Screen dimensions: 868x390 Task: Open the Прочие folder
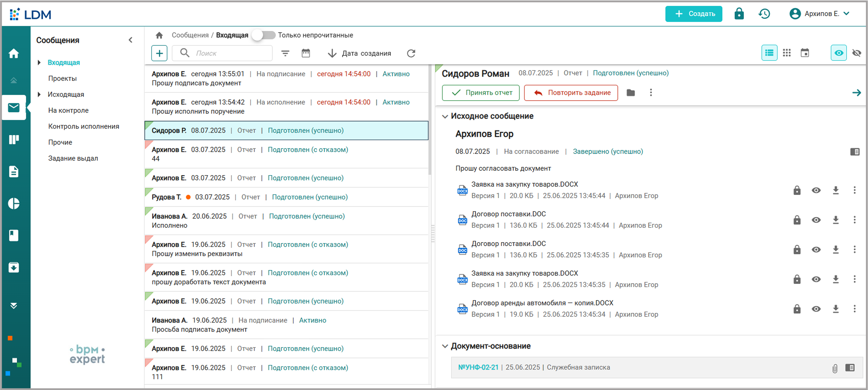tap(60, 142)
